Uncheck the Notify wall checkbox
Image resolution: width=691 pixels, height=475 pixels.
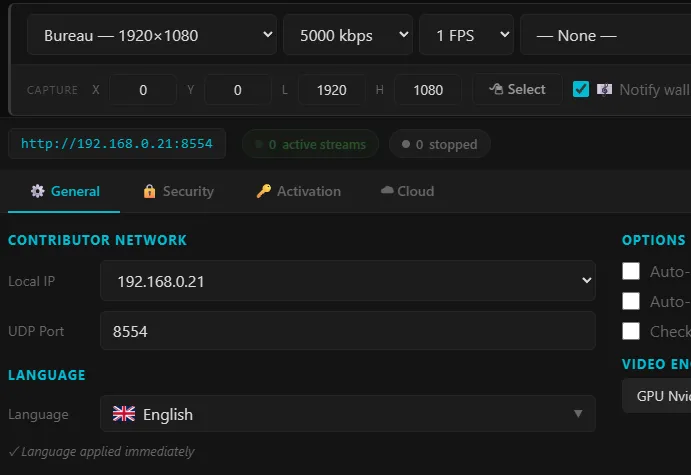580,89
